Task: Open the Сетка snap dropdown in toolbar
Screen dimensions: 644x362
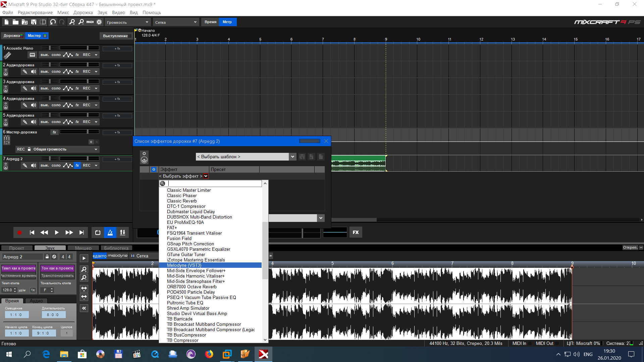Action: point(176,22)
